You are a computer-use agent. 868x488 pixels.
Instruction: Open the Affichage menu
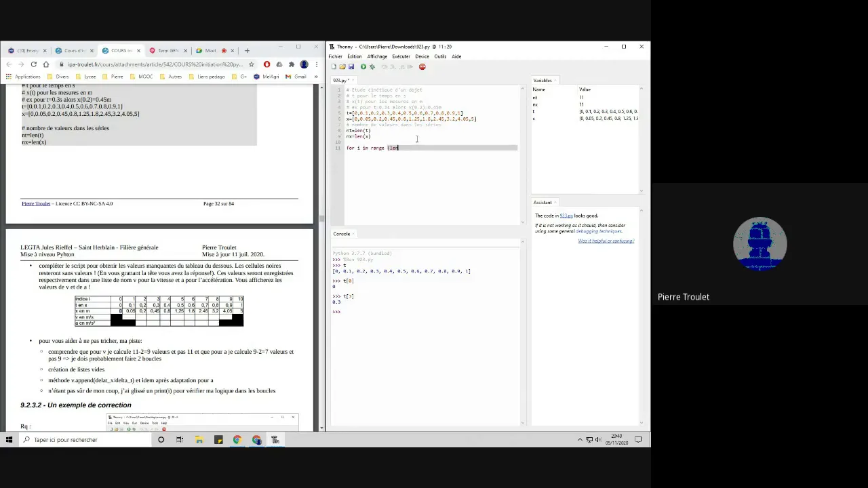377,56
